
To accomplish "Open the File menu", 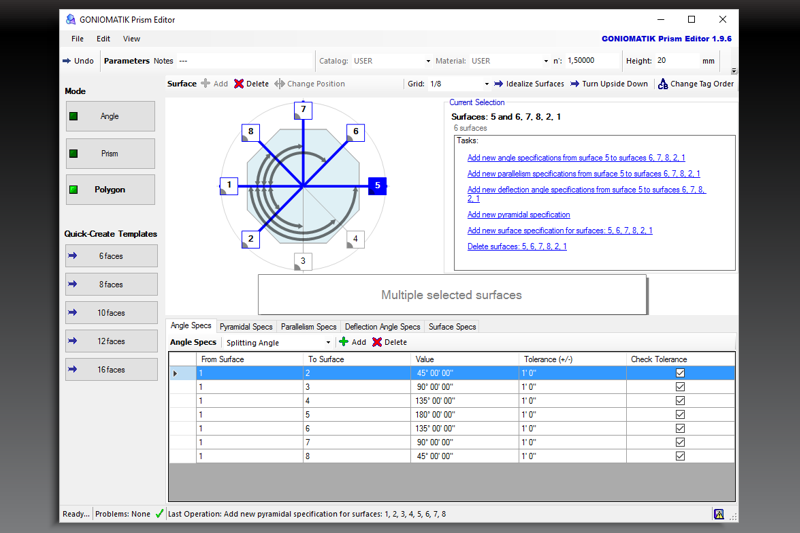I will [78, 39].
